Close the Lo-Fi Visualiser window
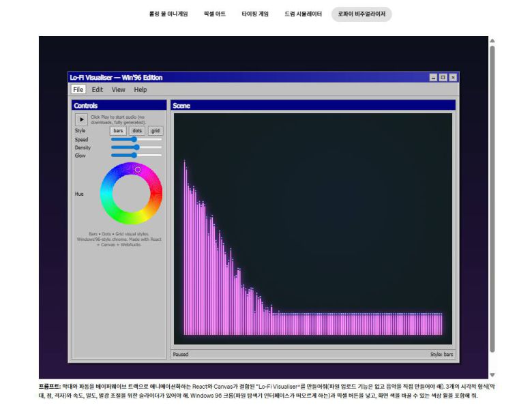This screenshot has width=532, height=412. [453, 78]
